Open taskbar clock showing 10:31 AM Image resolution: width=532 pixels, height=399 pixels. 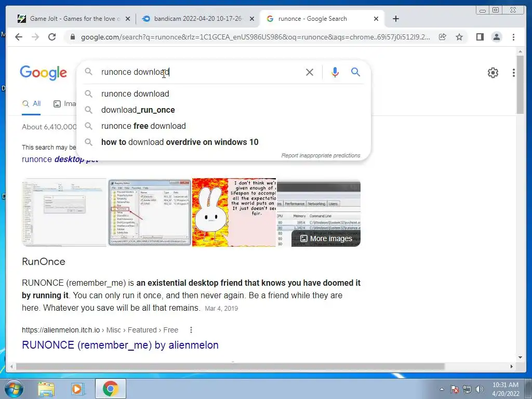506,389
